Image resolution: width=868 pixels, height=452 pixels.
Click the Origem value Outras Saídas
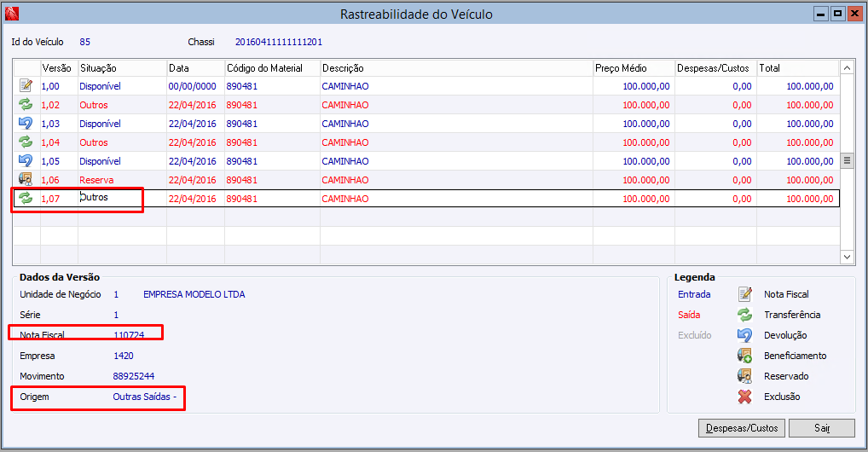click(x=144, y=397)
